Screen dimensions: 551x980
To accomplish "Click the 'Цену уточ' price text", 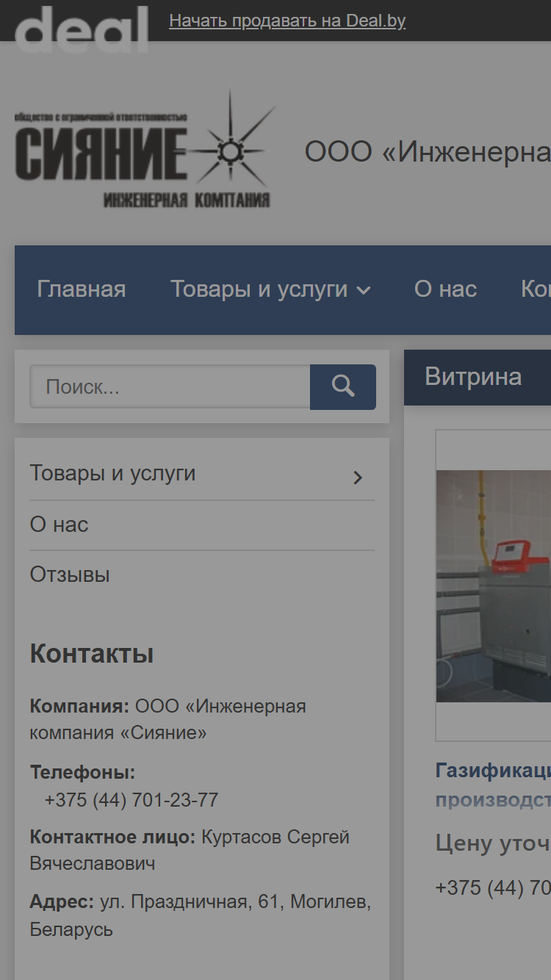I will pos(493,843).
